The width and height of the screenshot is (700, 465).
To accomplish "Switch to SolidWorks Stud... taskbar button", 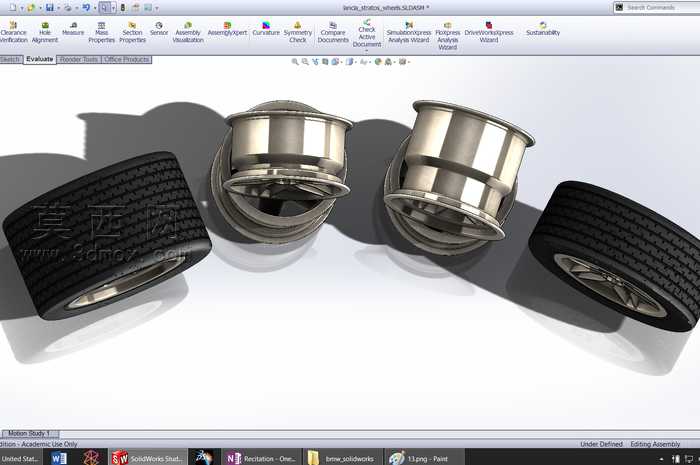I will point(147,458).
